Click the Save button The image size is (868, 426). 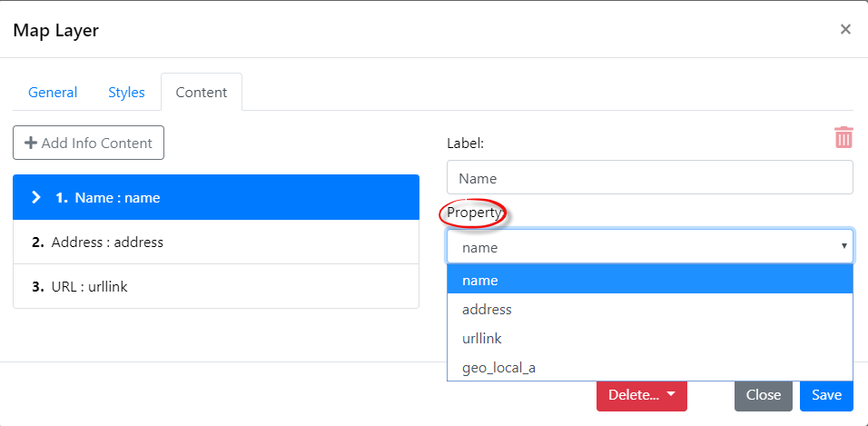[826, 395]
